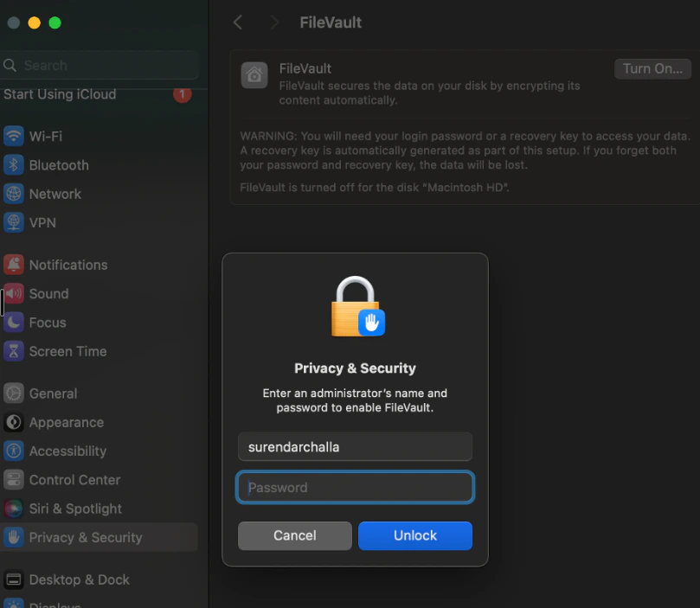Click the Notifications bell icon
Image resolution: width=700 pixels, height=608 pixels.
click(x=14, y=265)
